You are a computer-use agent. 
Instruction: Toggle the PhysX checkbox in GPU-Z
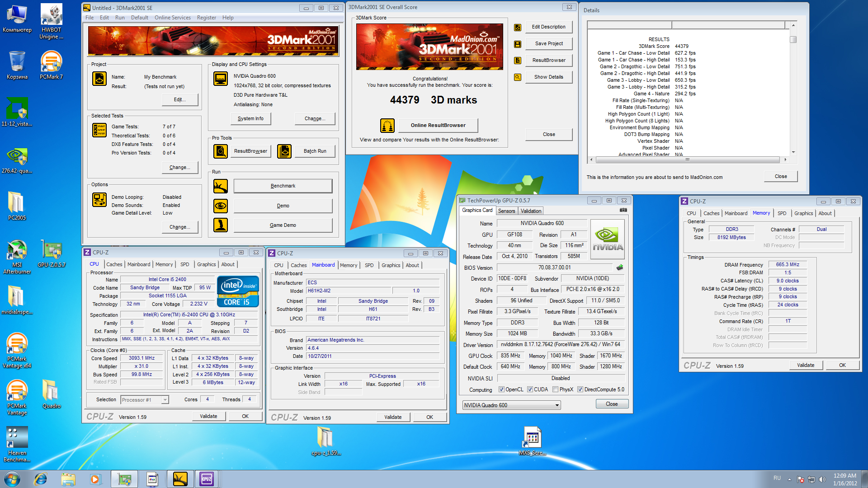[555, 389]
